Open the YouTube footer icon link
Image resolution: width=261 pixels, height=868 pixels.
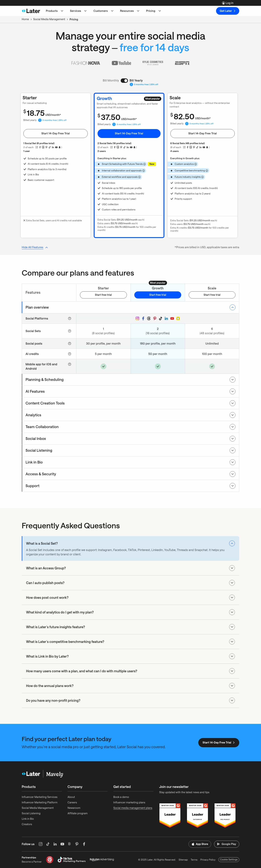click(x=62, y=844)
